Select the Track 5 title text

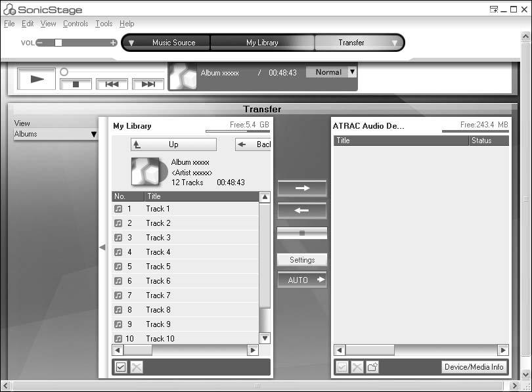pos(158,267)
